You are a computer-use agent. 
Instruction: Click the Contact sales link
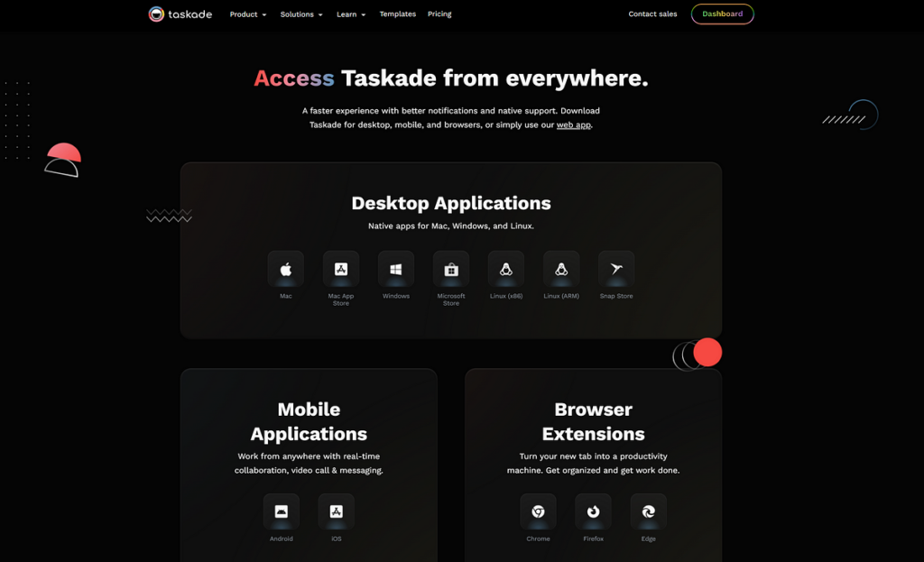click(x=652, y=14)
